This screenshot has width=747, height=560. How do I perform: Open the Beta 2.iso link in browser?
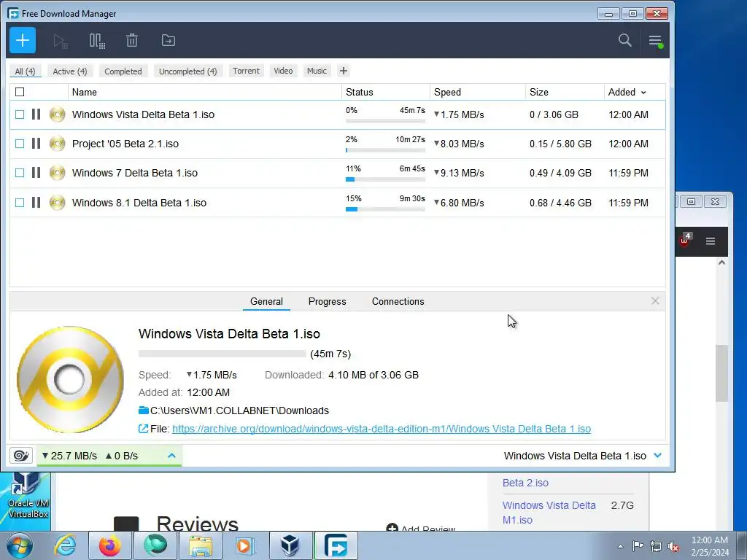coord(525,483)
